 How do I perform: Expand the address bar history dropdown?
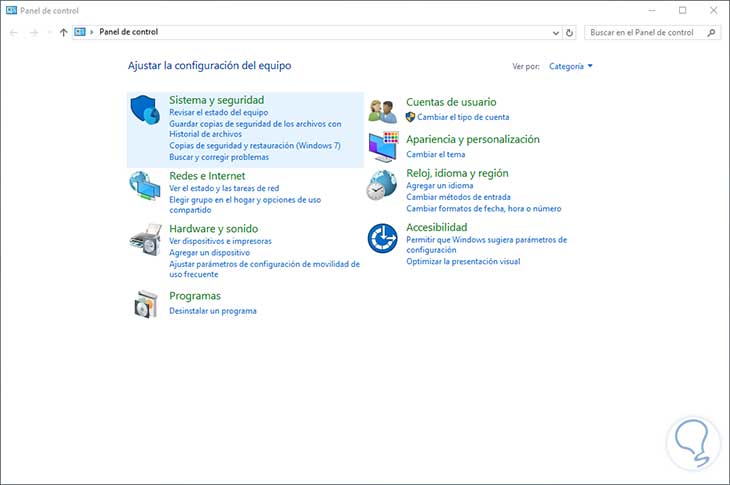(x=555, y=33)
